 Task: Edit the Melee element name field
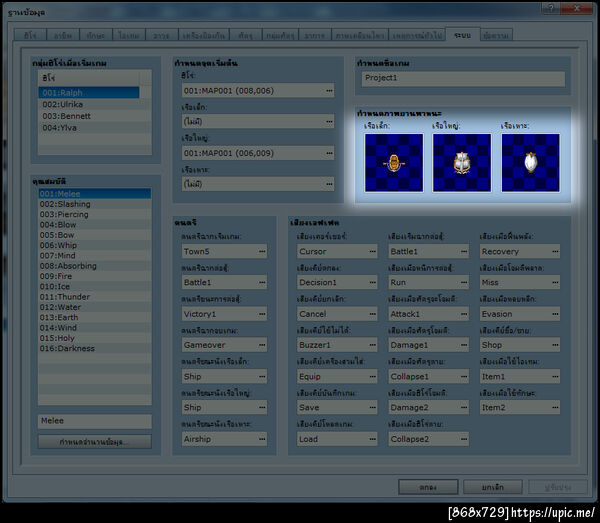[95, 421]
